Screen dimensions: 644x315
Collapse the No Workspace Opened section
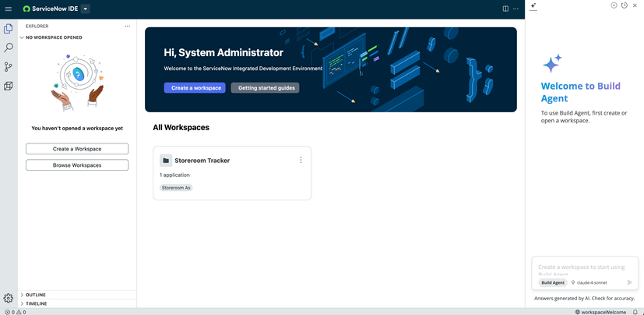point(22,37)
